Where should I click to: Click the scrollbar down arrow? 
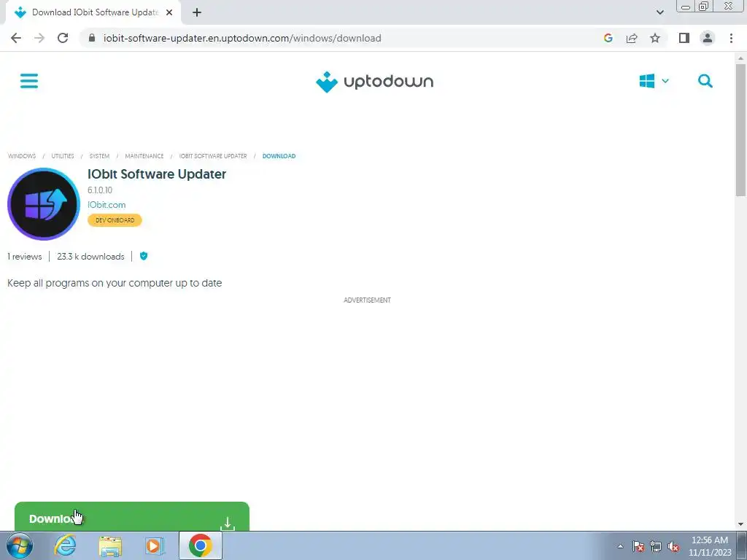(740, 524)
